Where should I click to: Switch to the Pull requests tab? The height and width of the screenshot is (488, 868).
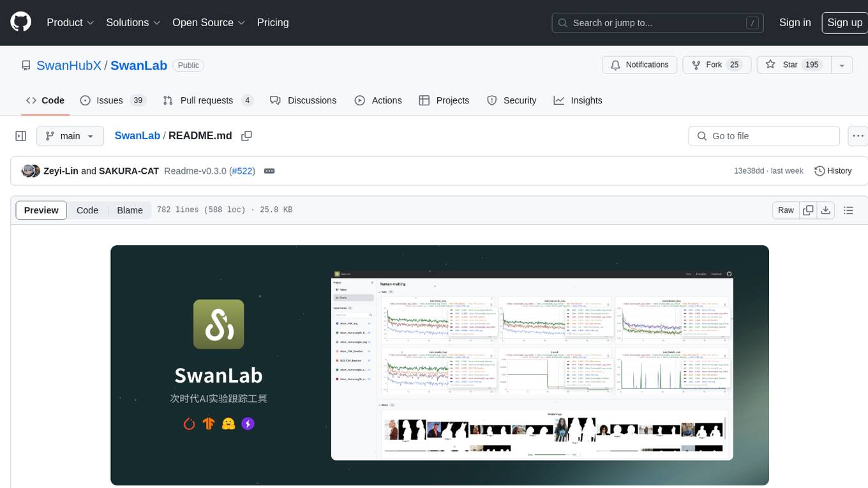[208, 100]
